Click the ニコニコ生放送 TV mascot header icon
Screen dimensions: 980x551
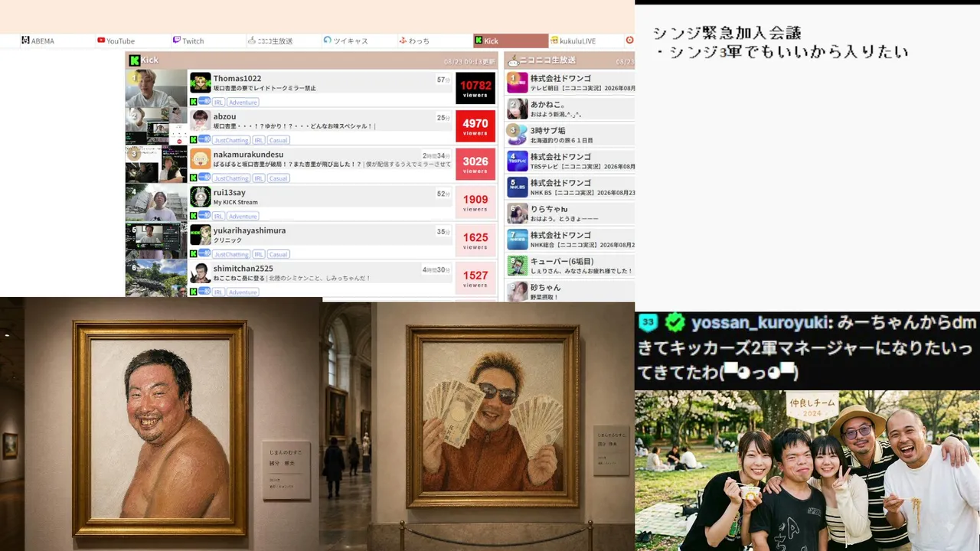pyautogui.click(x=514, y=60)
